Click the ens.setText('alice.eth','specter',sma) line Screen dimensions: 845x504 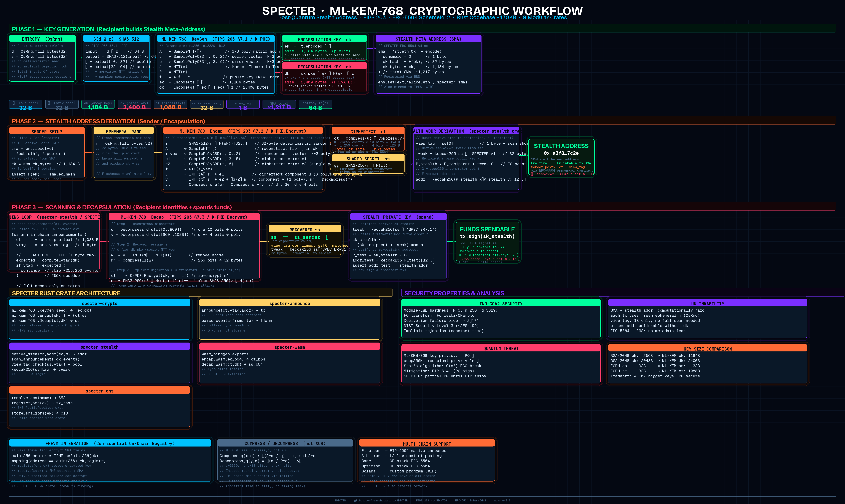(x=422, y=82)
